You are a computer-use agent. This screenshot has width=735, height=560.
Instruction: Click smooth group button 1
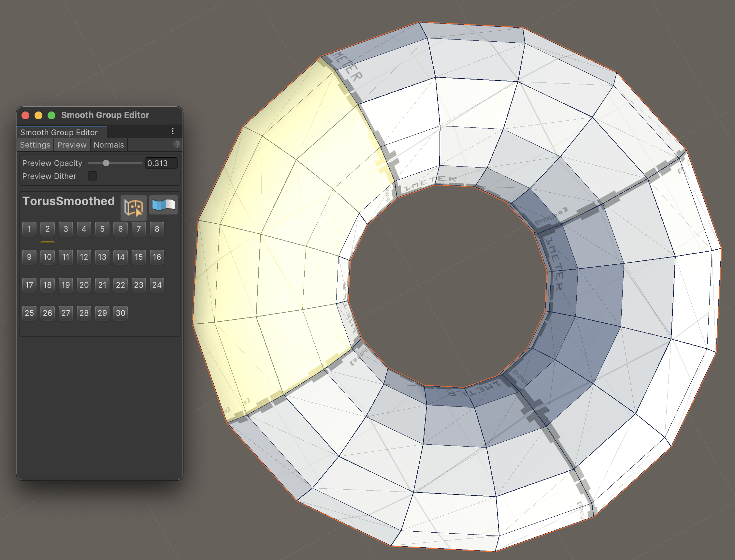tap(29, 229)
